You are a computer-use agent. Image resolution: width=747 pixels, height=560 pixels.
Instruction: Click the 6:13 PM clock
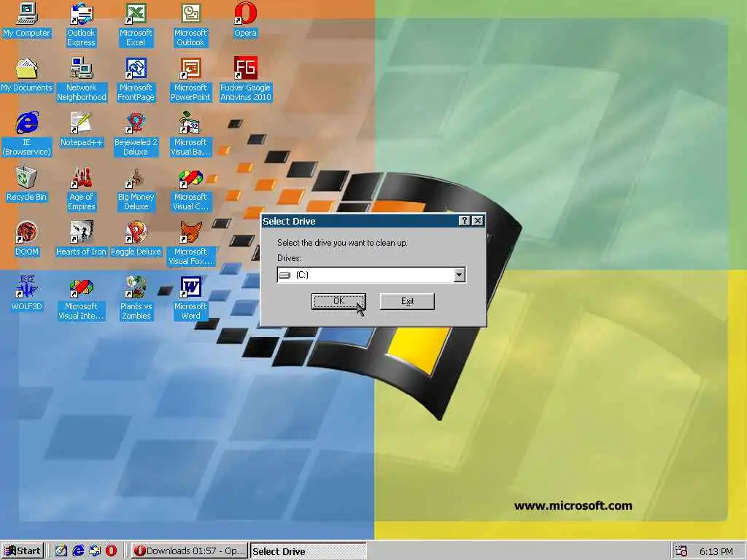coord(716,551)
